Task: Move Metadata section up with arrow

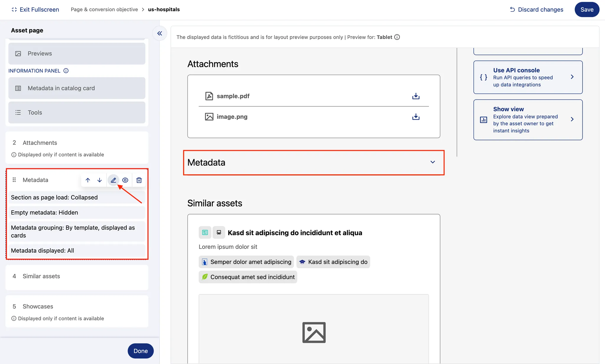Action: pos(88,180)
